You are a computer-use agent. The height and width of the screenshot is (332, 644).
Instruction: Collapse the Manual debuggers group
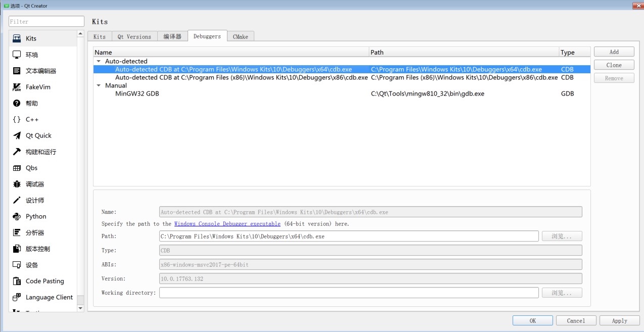pyautogui.click(x=99, y=85)
